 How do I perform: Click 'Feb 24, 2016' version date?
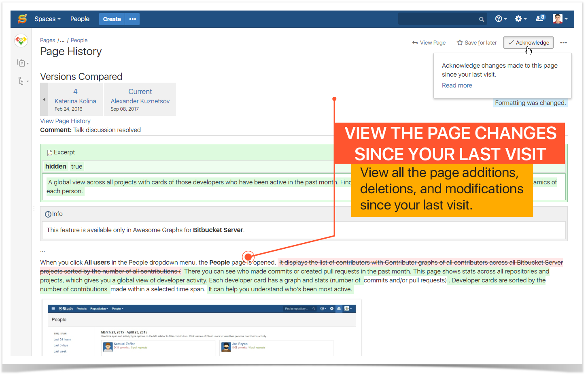click(68, 109)
